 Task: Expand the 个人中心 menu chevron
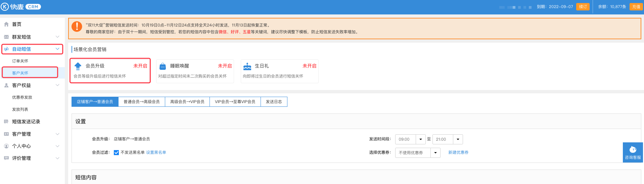click(57, 146)
